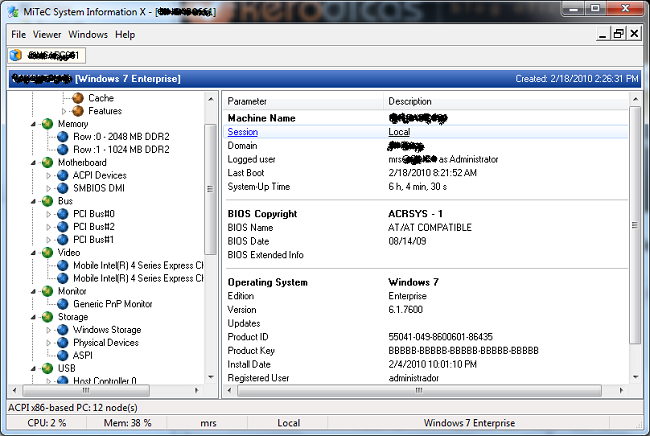This screenshot has width=650, height=436.
Task: Click the System Up Time row
Action: click(427, 187)
